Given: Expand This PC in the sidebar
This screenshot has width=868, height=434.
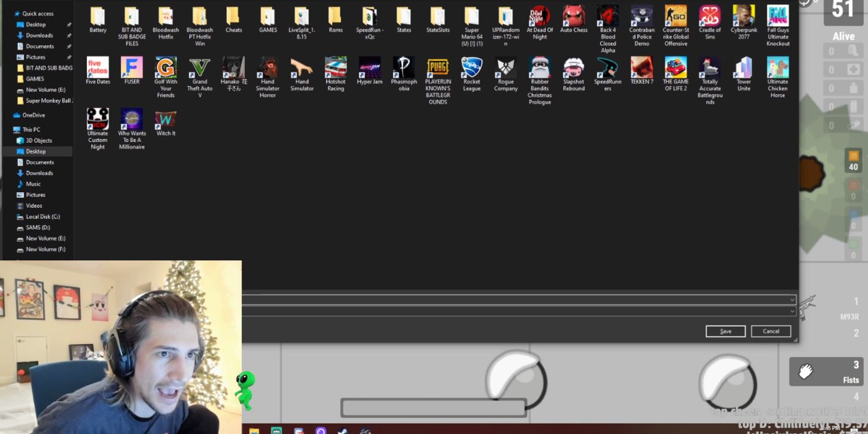Looking at the screenshot, I should [9, 129].
